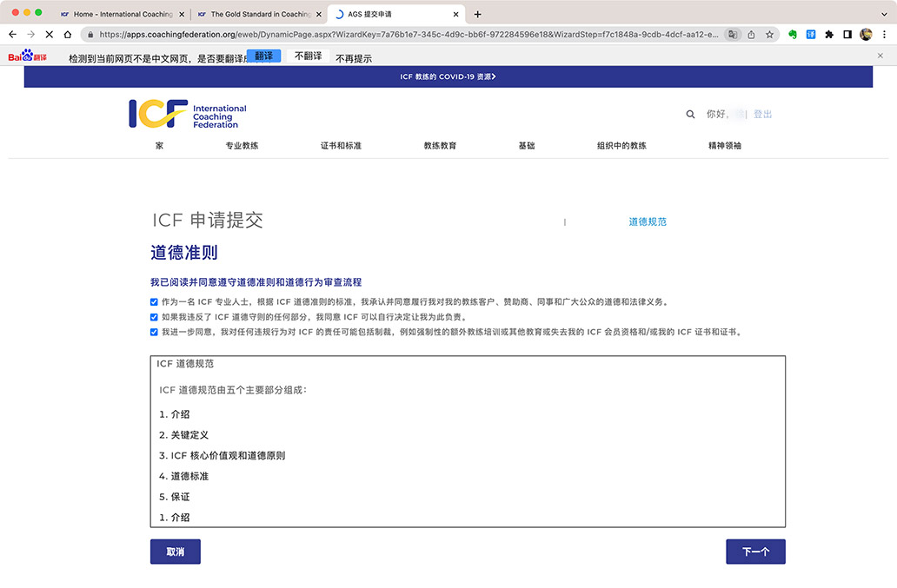897x588 pixels.
Task: Click the search magnifier on ICF header
Action: coord(690,114)
